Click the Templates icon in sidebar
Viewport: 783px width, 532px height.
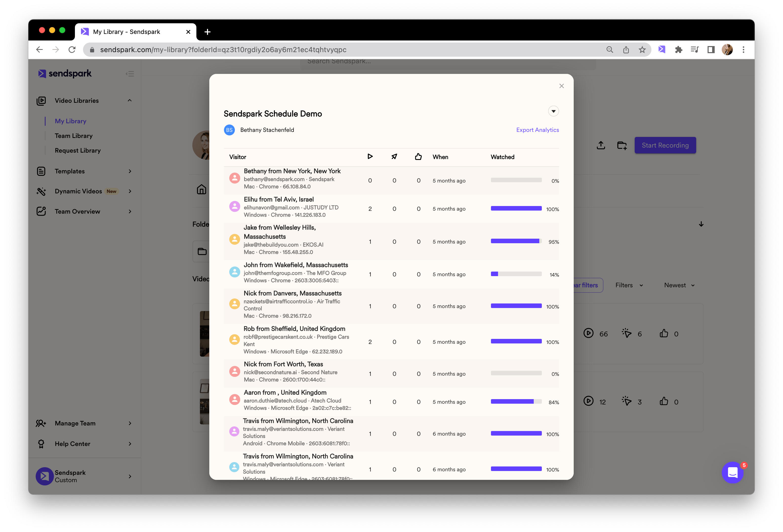[x=41, y=171]
